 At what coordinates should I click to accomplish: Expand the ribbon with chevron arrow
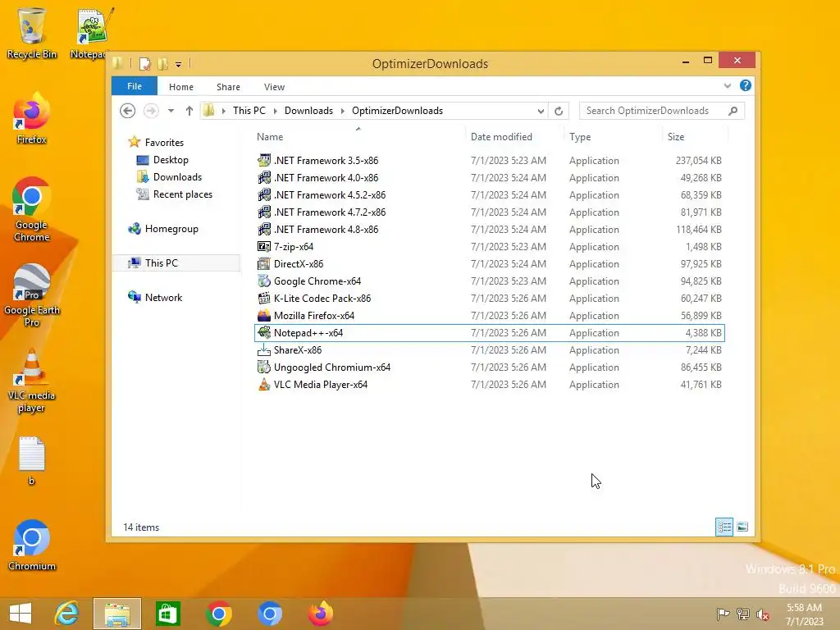[x=727, y=85]
